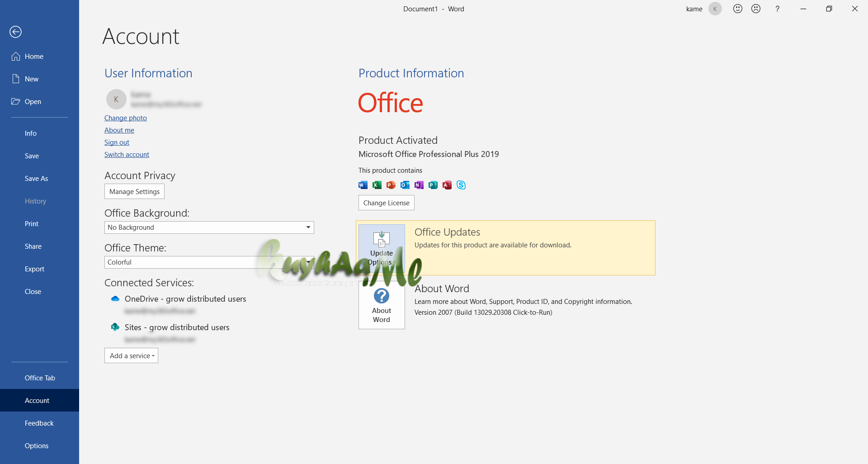Screen dimensions: 868x464
Task: Click the Open folder icon
Action: (16, 101)
